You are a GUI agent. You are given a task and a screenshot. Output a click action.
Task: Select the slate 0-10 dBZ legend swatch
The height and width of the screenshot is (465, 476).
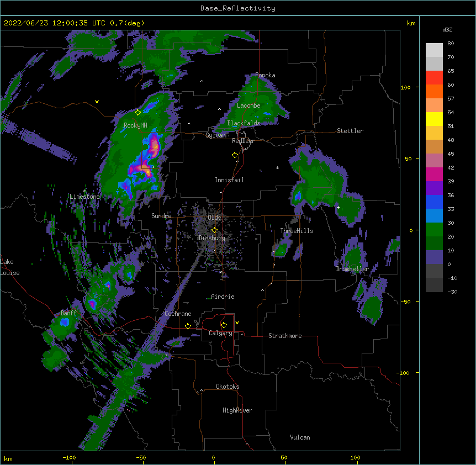click(434, 257)
